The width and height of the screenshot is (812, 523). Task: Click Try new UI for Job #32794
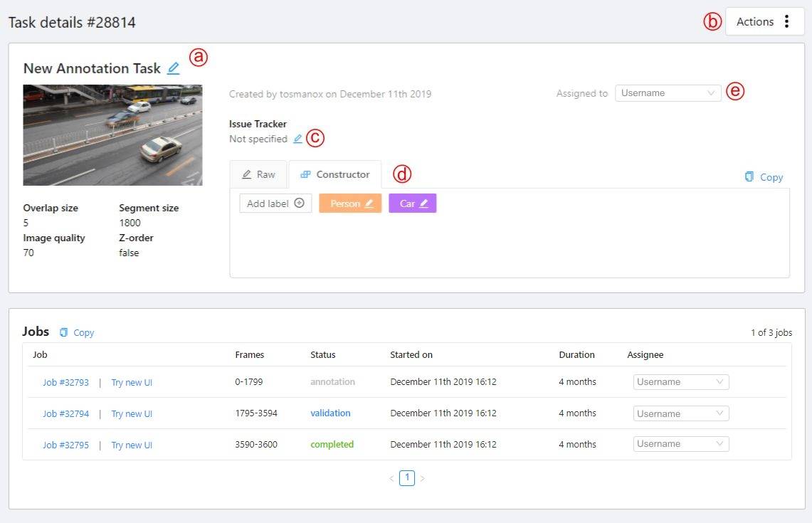(x=132, y=413)
